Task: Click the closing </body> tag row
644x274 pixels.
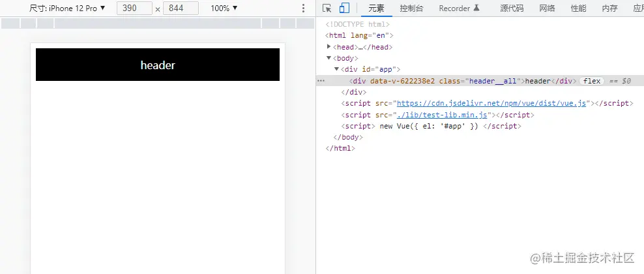Action: pos(348,137)
